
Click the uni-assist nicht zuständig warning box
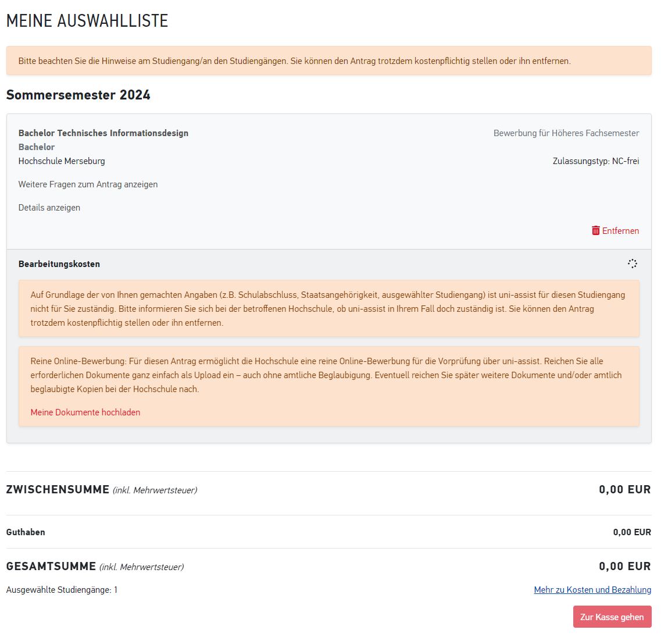click(x=328, y=309)
